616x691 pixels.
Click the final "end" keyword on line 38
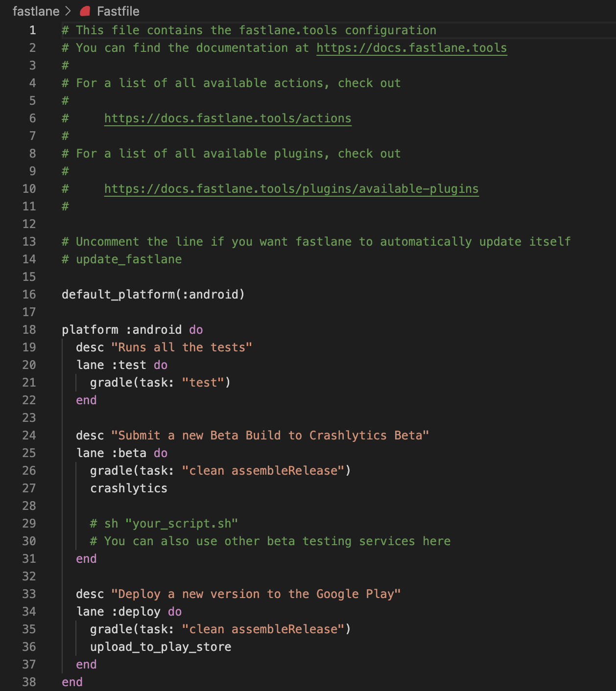click(x=72, y=682)
